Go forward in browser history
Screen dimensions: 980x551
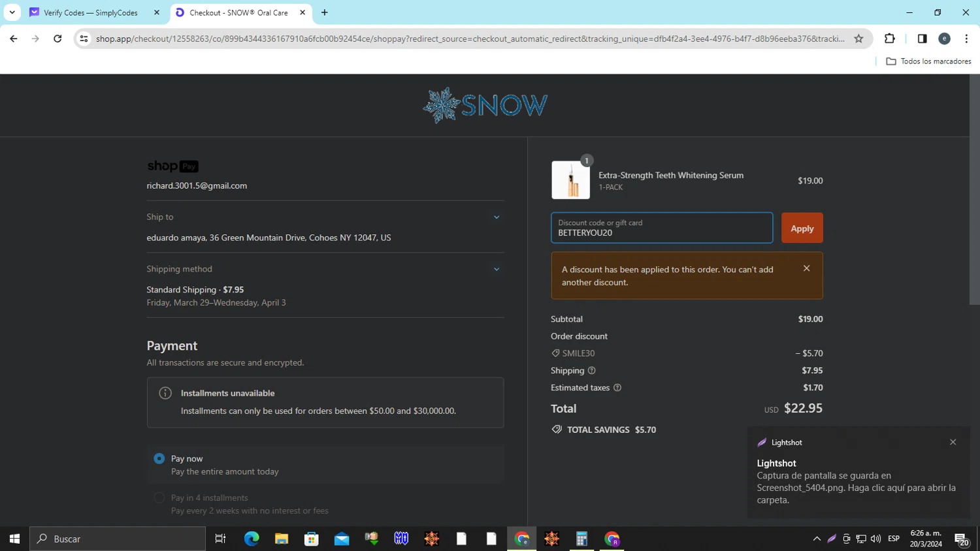click(35, 39)
